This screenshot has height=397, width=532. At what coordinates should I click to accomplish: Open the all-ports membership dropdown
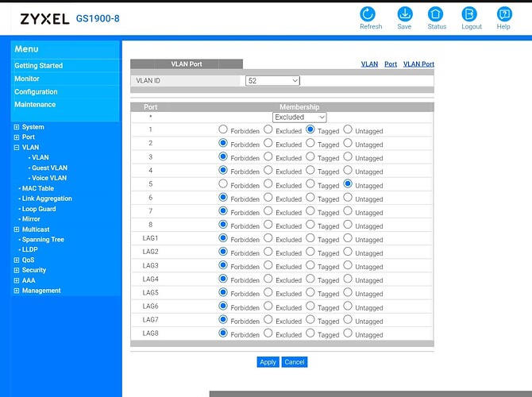click(x=299, y=118)
